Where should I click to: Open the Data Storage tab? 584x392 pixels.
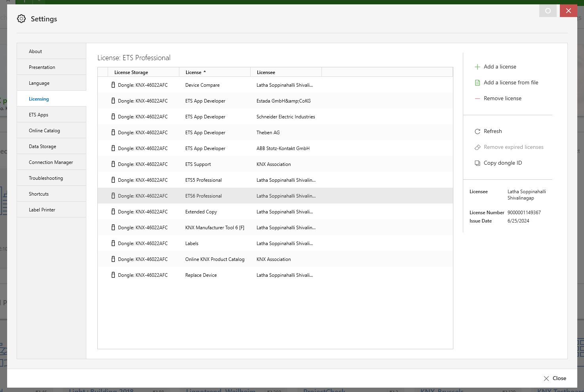pyautogui.click(x=51, y=146)
